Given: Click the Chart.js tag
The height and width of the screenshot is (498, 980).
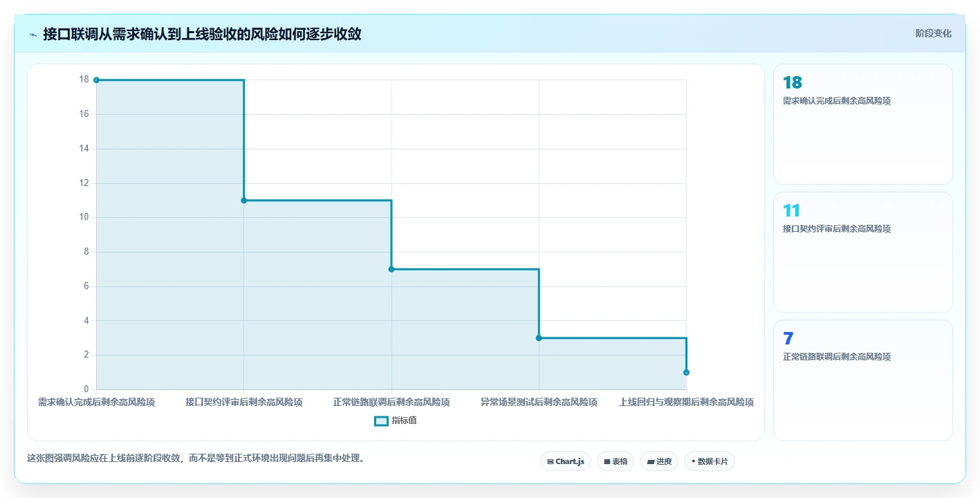Looking at the screenshot, I should click(565, 461).
